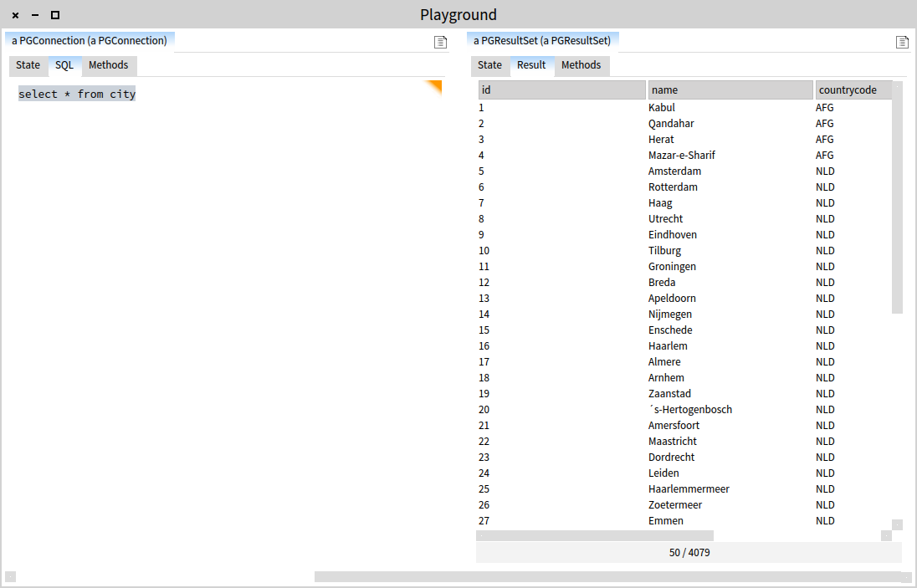Click the "id" column header

(x=562, y=90)
